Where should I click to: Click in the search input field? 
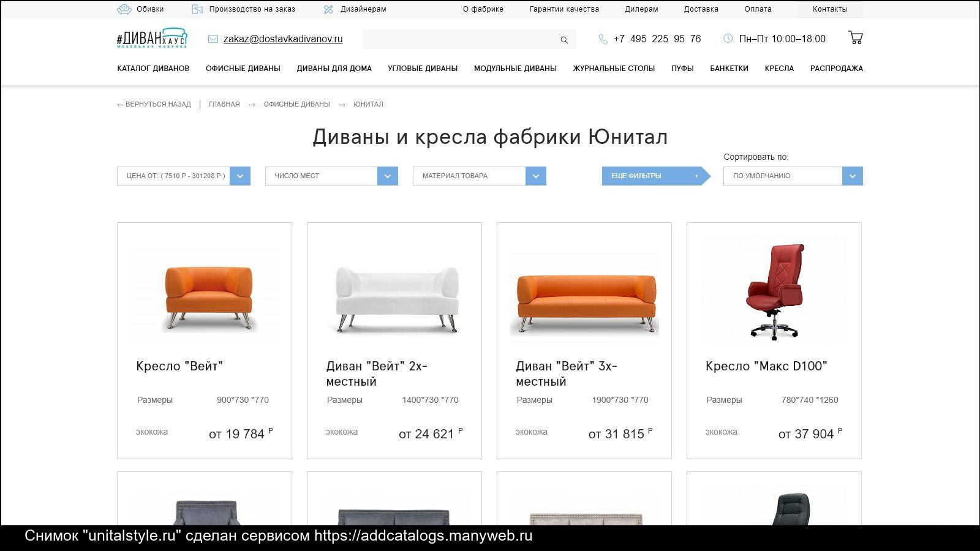point(459,40)
